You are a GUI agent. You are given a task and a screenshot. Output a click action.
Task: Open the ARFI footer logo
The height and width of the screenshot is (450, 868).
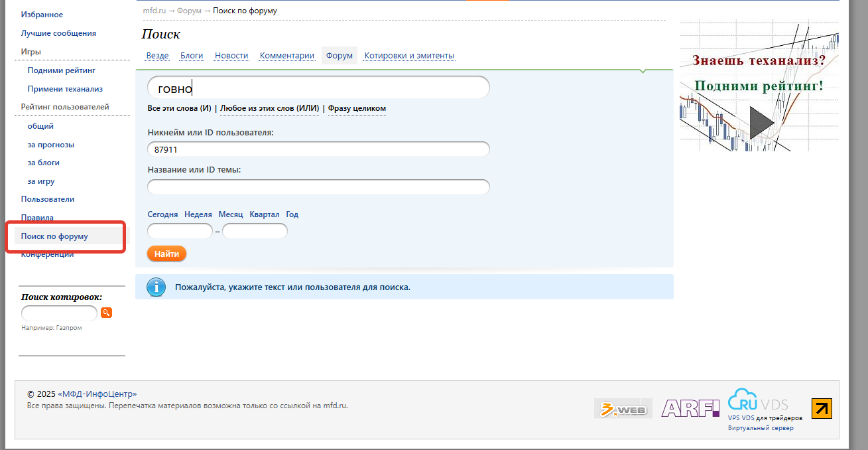(x=690, y=408)
